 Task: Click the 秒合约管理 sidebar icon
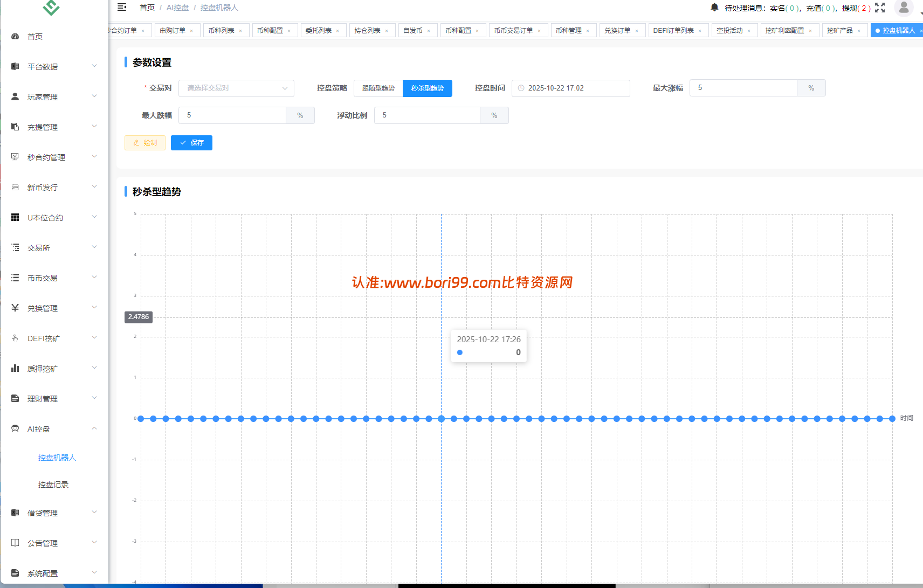click(15, 157)
